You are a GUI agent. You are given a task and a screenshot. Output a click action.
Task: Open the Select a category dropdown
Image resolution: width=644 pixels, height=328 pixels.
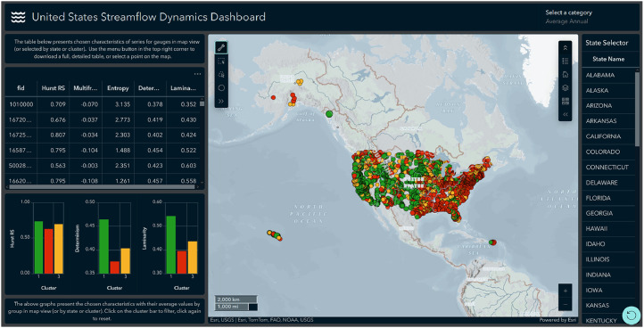point(568,17)
